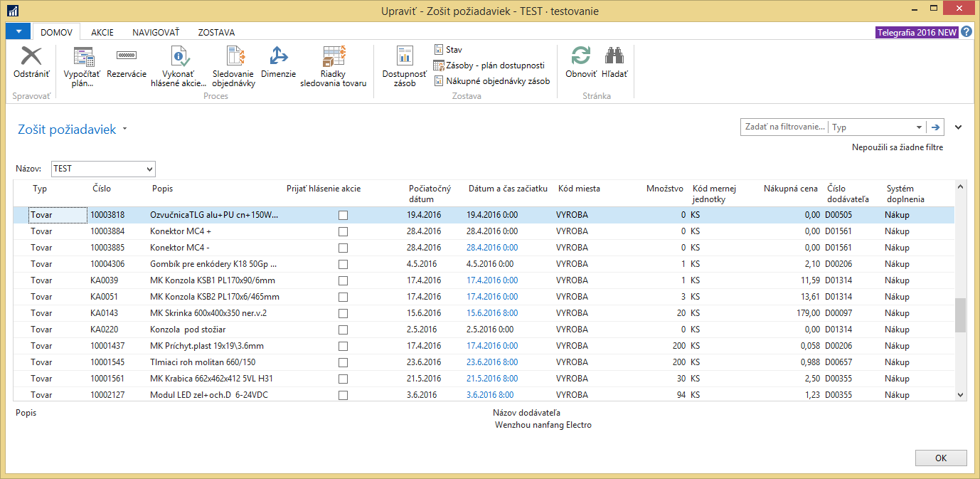Select the cell with number KA0143
Viewport: 980px width, 479px height.
click(x=104, y=313)
